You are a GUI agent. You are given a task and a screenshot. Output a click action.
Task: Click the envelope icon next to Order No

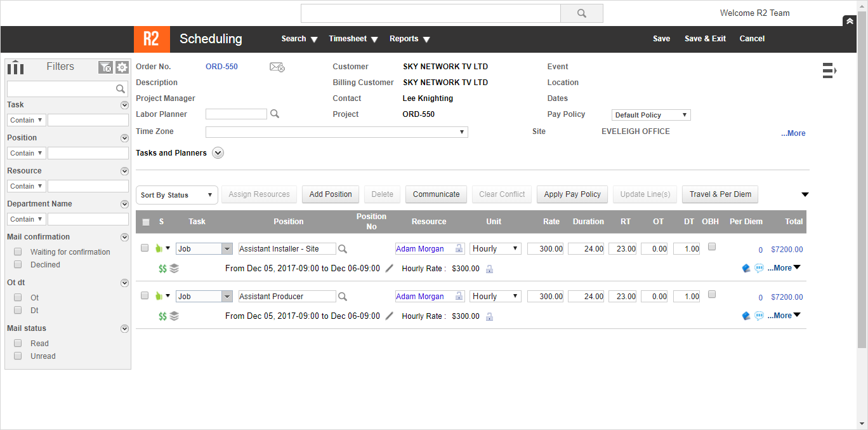point(277,67)
